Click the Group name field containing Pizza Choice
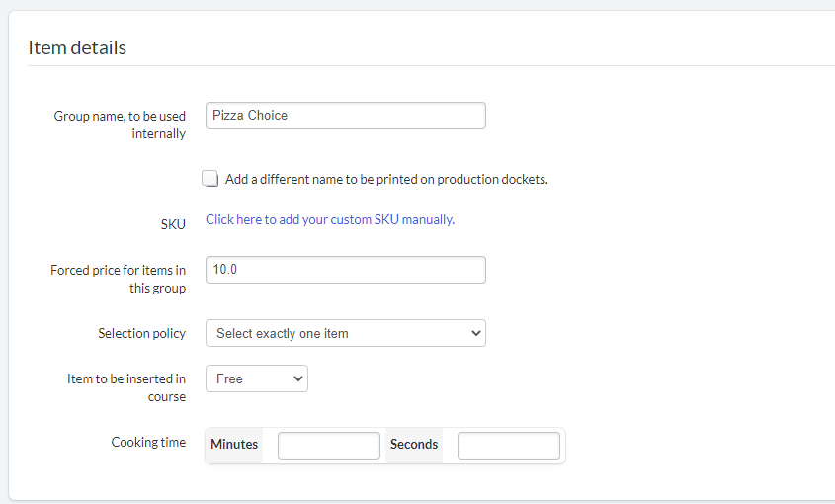 click(345, 116)
